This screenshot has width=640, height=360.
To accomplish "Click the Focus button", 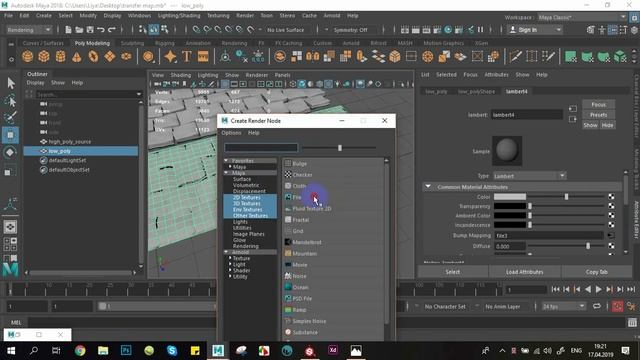I will tap(598, 104).
